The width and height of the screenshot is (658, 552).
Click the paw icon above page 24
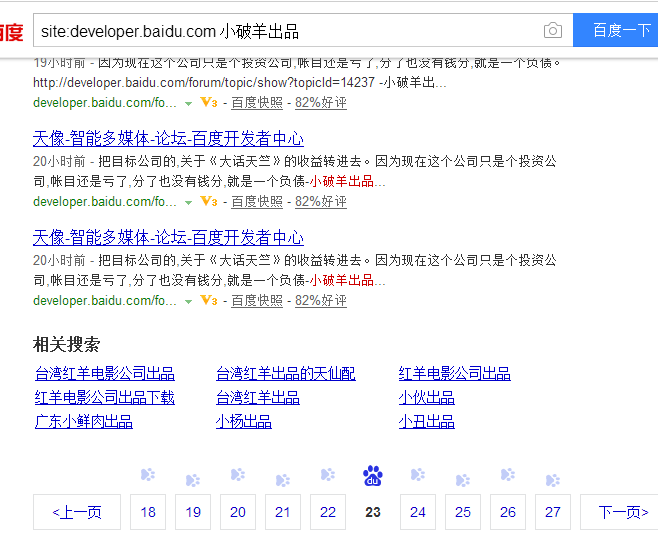click(x=418, y=475)
